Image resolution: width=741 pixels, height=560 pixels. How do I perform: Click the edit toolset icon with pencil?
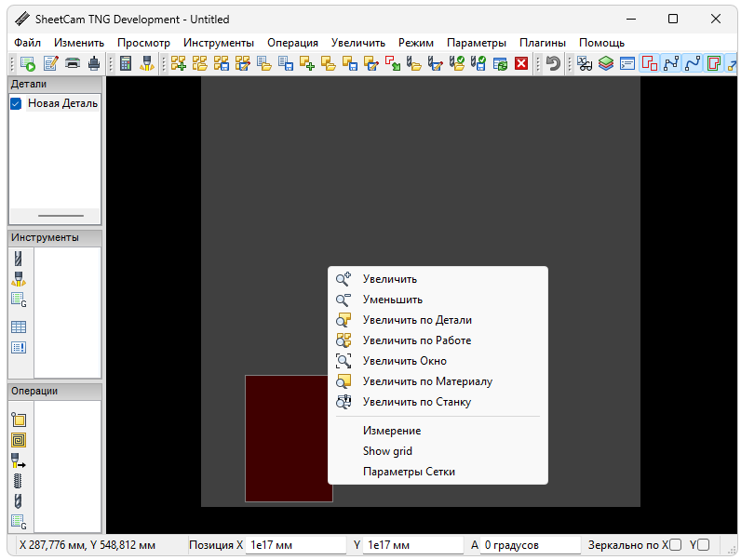point(436,63)
